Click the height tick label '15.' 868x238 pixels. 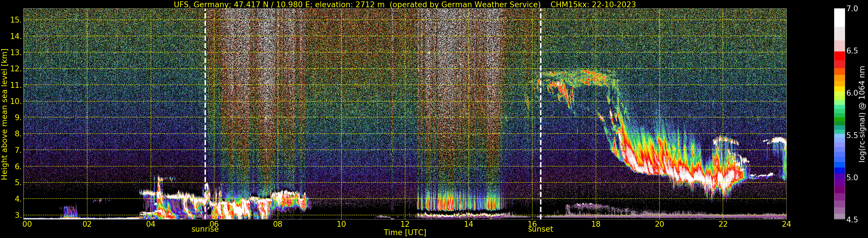(16, 20)
